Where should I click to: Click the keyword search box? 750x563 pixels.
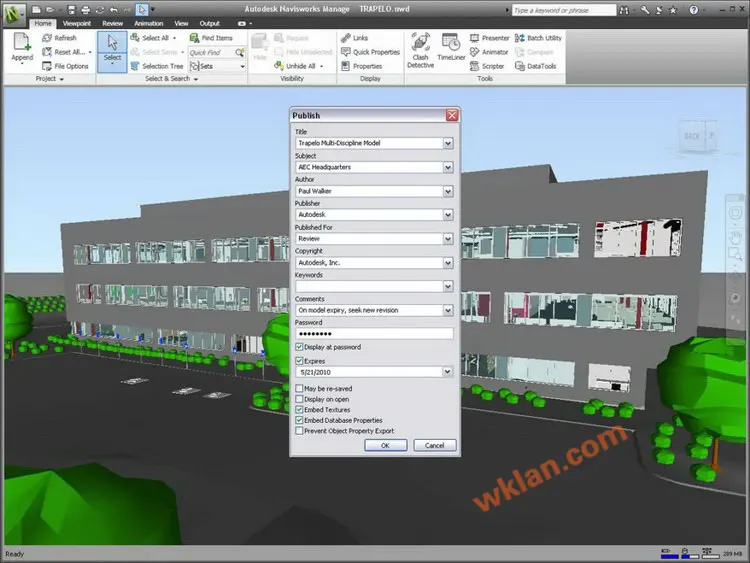click(x=563, y=10)
